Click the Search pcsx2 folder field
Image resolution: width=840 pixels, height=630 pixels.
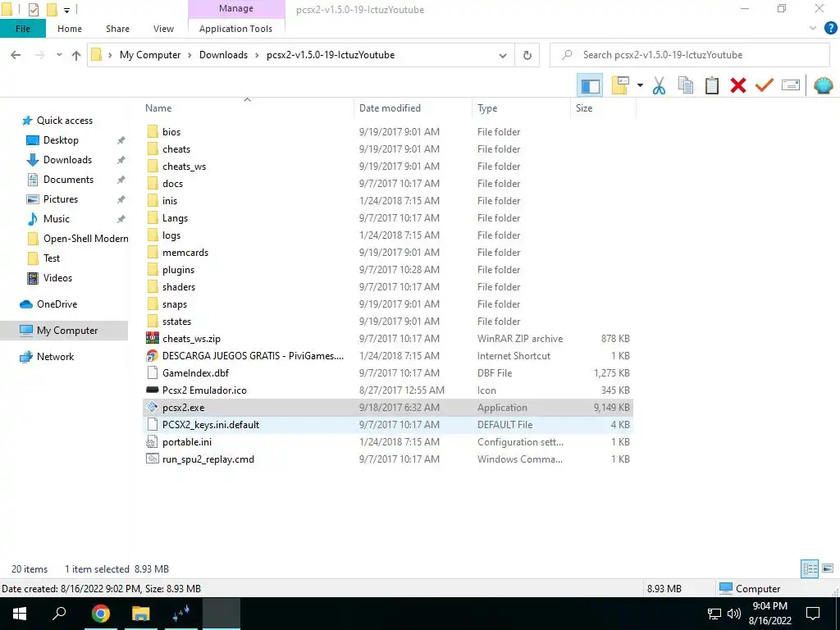[x=689, y=55]
